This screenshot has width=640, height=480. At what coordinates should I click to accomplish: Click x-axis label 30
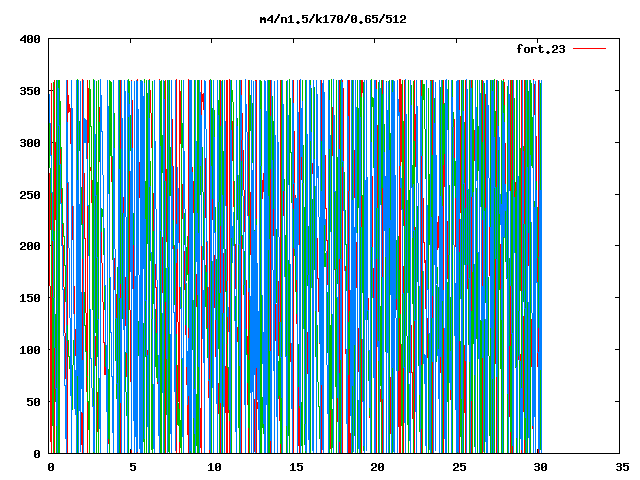[540, 467]
